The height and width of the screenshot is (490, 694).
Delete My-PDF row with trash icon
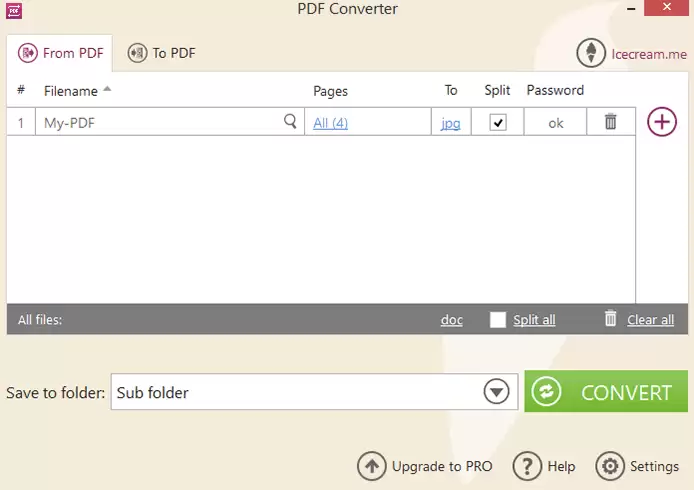tap(610, 122)
